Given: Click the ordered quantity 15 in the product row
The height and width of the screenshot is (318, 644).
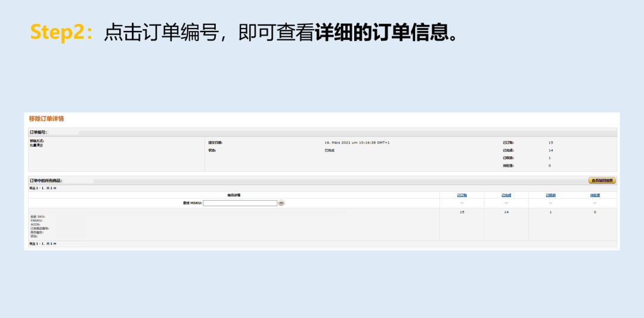Looking at the screenshot, I should click(x=462, y=212).
